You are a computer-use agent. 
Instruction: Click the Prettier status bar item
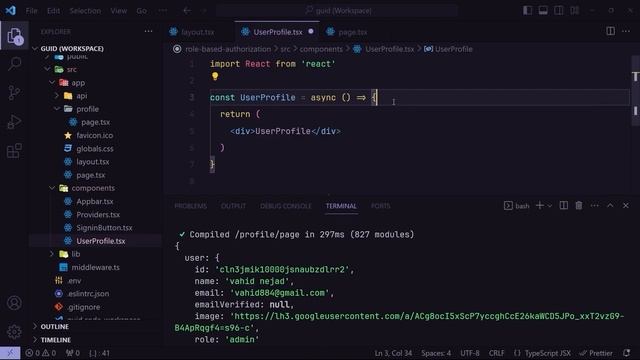pos(596,353)
